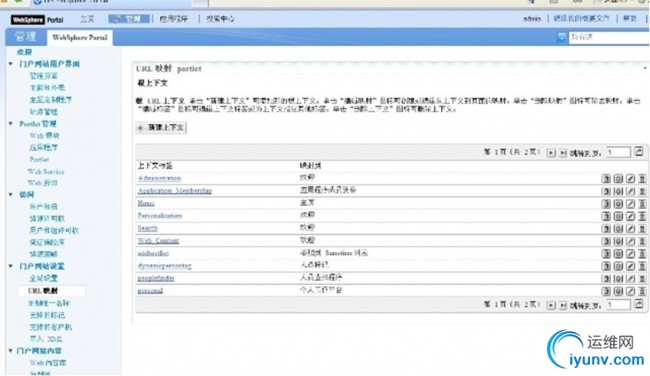This screenshot has width=650, height=376.
Task: Open the Administration context link
Action: 159,178
